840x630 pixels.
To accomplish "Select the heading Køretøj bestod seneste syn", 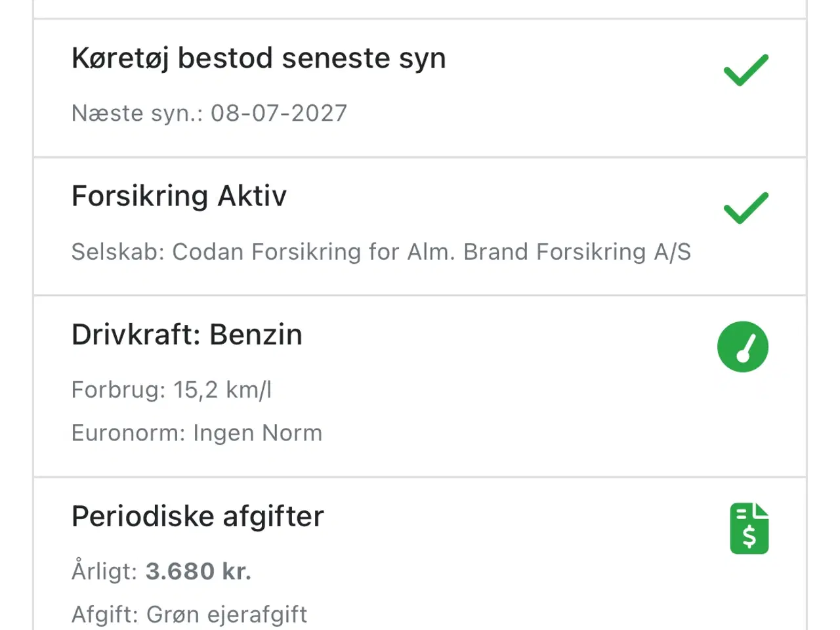I will [x=259, y=58].
